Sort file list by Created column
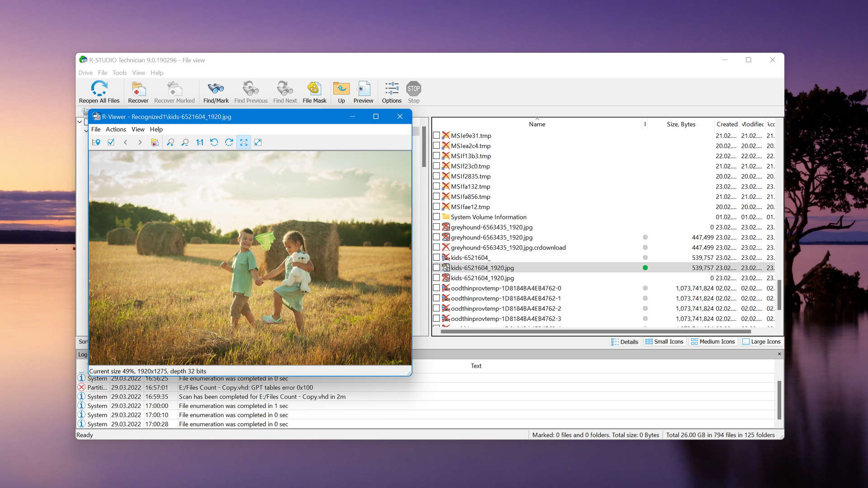The height and width of the screenshot is (488, 868). [x=726, y=124]
